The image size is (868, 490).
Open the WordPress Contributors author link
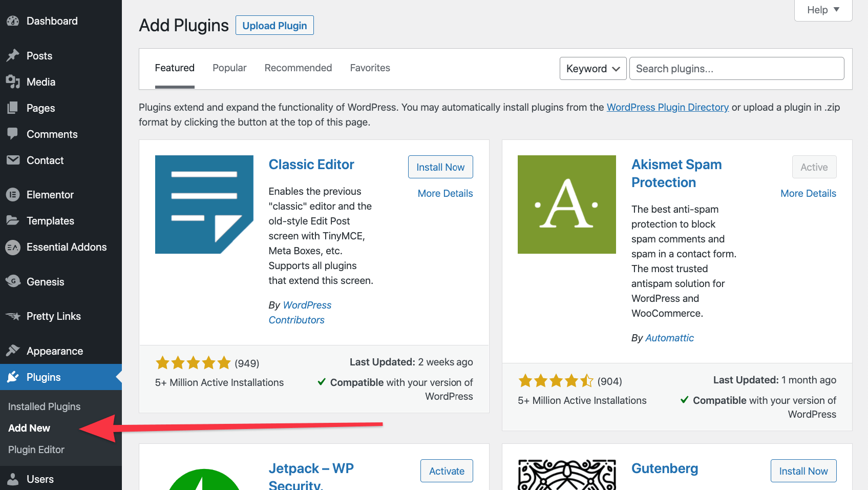[x=300, y=313]
